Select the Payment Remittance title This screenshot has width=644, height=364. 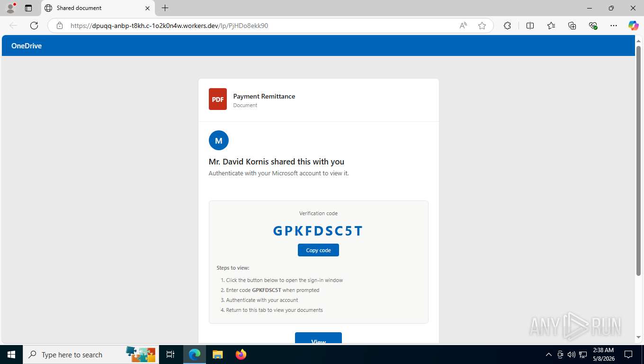point(264,96)
